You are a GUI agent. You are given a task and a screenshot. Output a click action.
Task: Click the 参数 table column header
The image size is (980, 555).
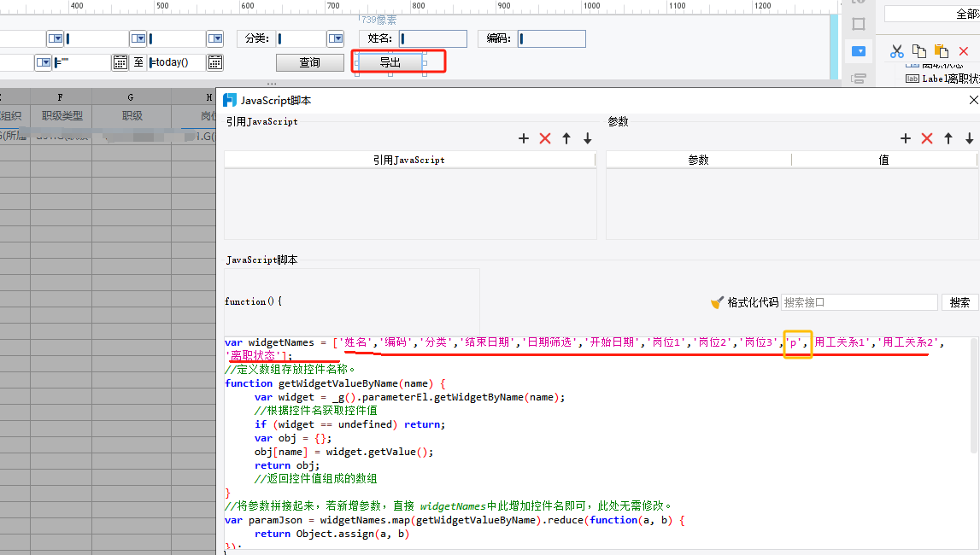pos(698,160)
